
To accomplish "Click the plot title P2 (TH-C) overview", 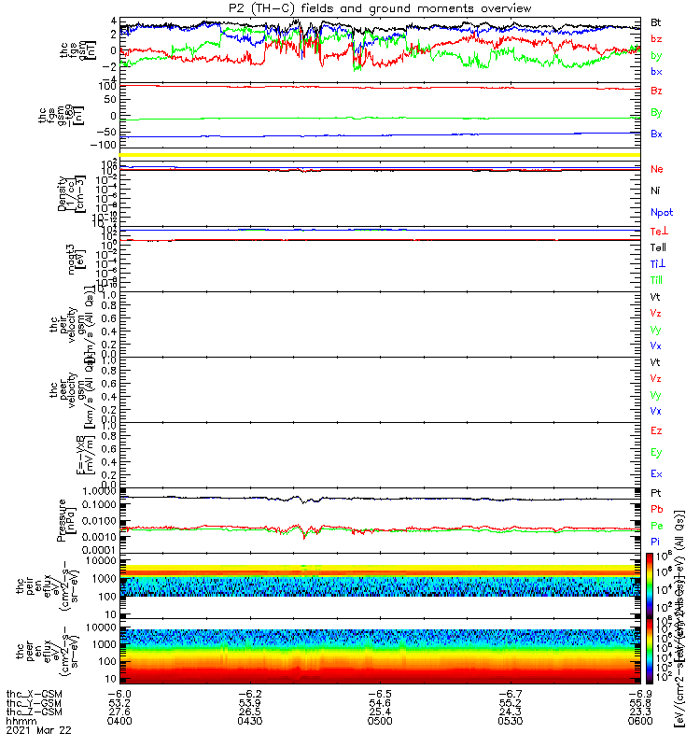I will click(380, 8).
